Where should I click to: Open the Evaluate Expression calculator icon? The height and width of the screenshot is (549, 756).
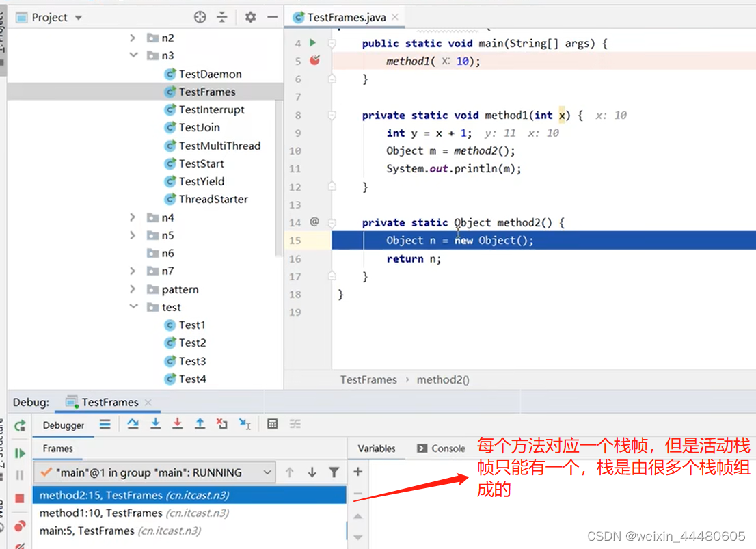pos(273,424)
